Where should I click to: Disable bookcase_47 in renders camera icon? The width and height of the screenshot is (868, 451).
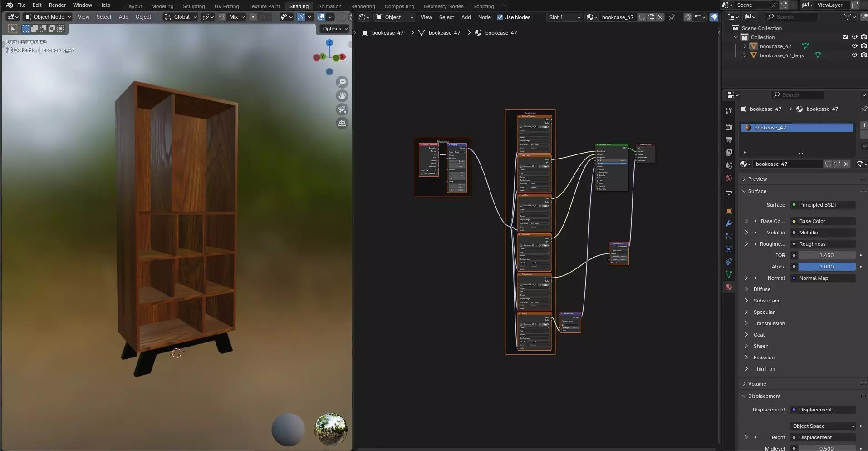click(863, 46)
